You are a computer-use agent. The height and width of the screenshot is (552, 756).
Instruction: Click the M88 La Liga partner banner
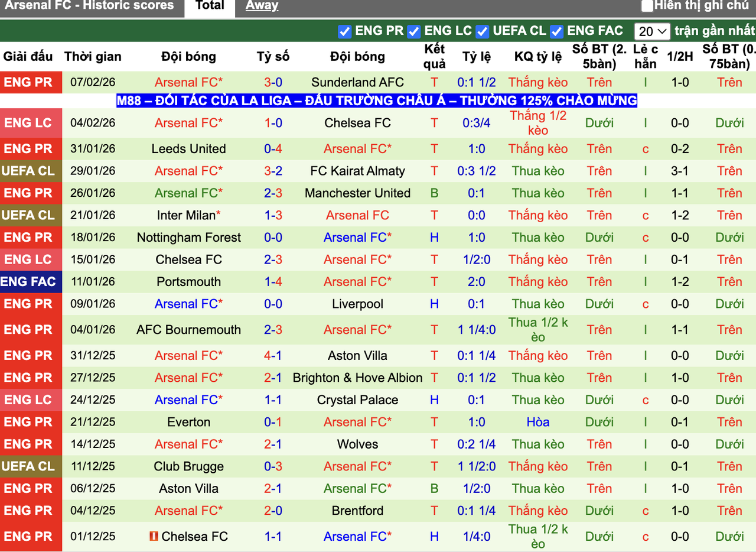[377, 101]
